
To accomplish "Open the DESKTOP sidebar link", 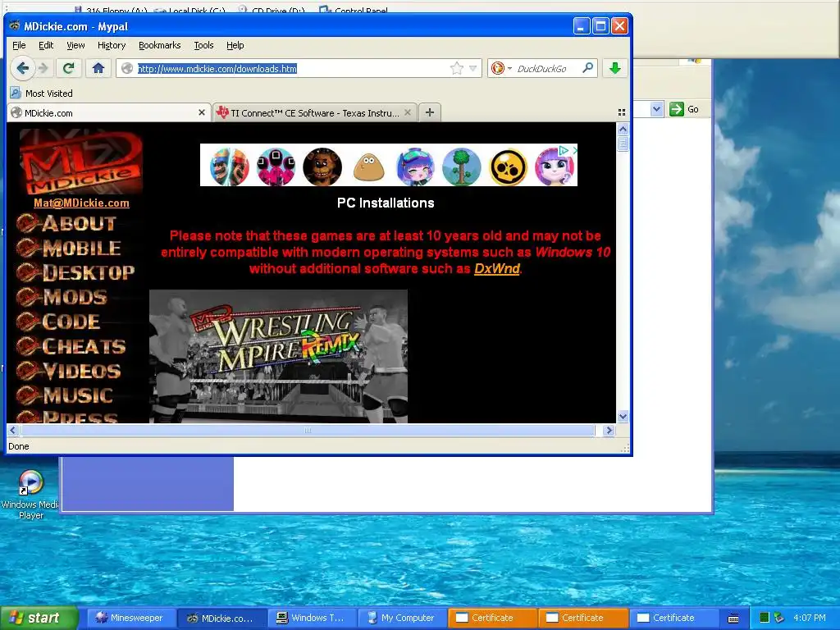I will pos(75,272).
